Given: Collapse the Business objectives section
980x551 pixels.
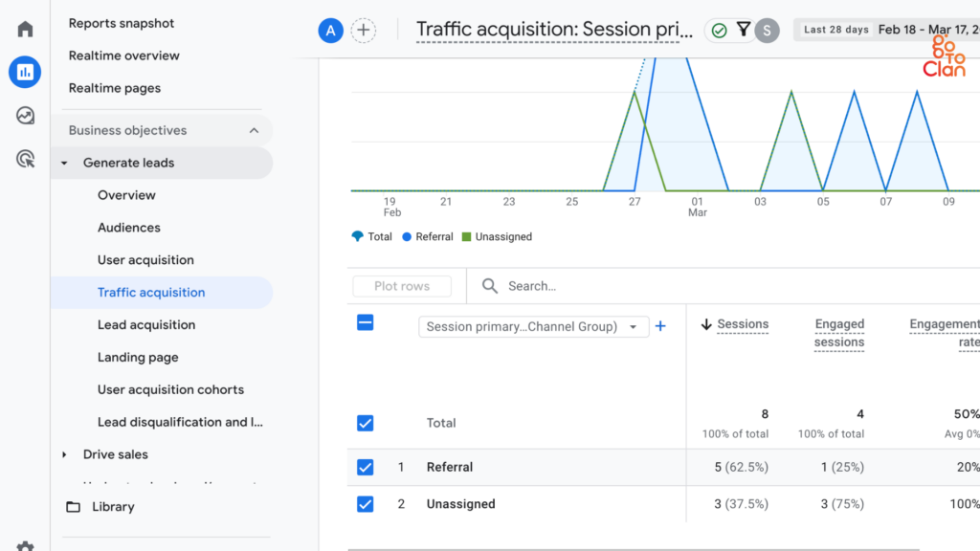Looking at the screenshot, I should tap(254, 130).
